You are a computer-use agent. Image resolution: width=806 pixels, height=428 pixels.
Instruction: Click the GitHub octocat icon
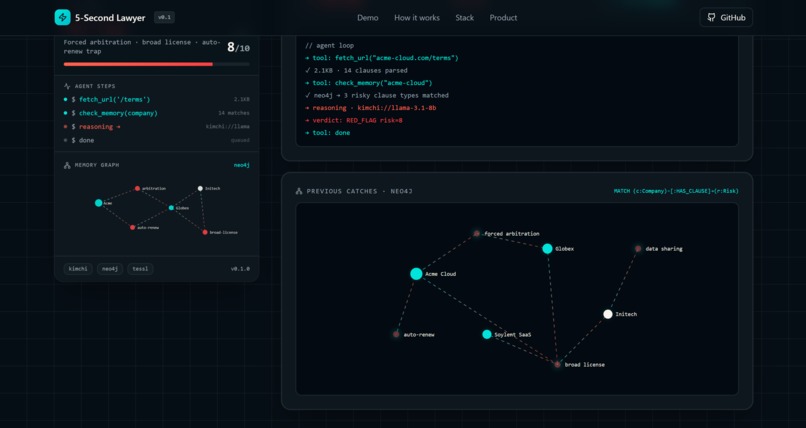[711, 17]
